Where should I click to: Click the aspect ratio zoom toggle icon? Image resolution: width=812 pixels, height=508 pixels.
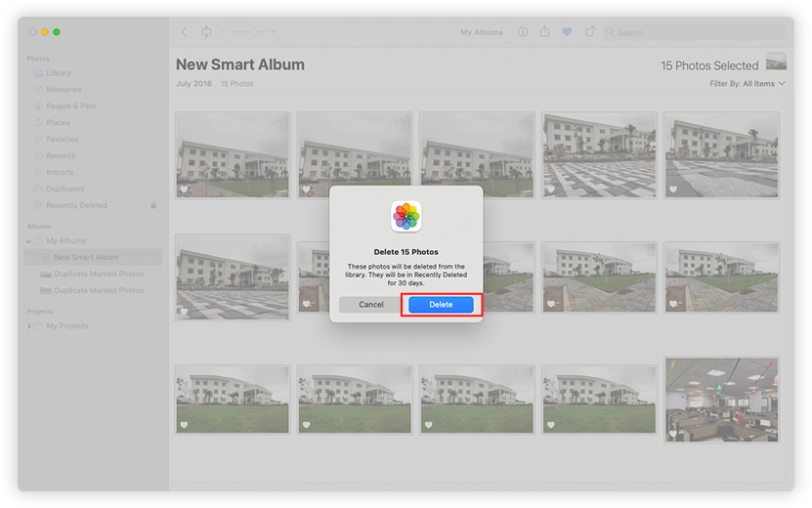[206, 32]
